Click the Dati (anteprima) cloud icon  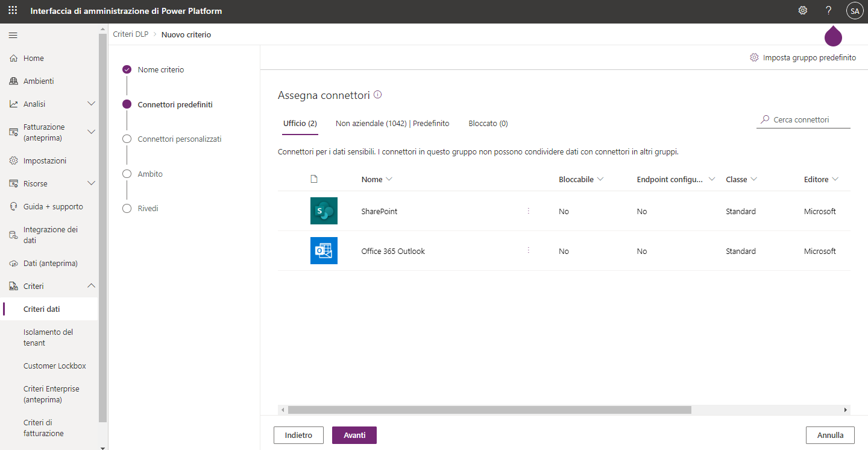[x=13, y=264]
